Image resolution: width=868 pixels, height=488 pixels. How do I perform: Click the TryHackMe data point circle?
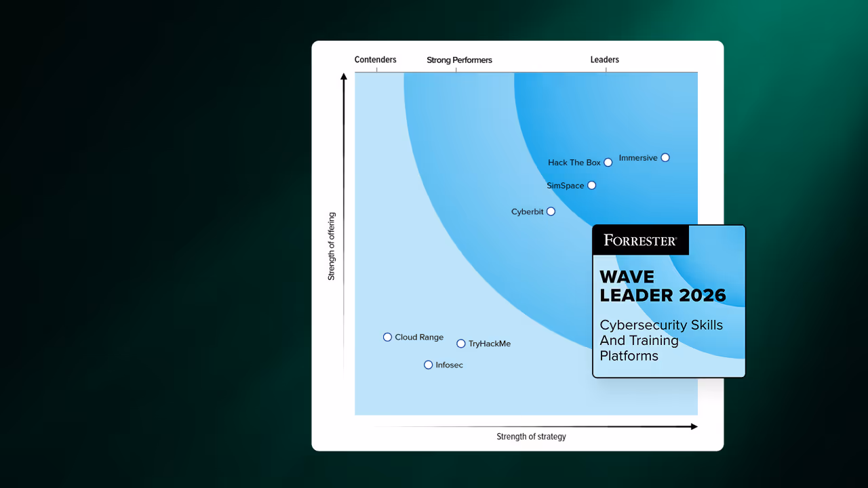(461, 344)
